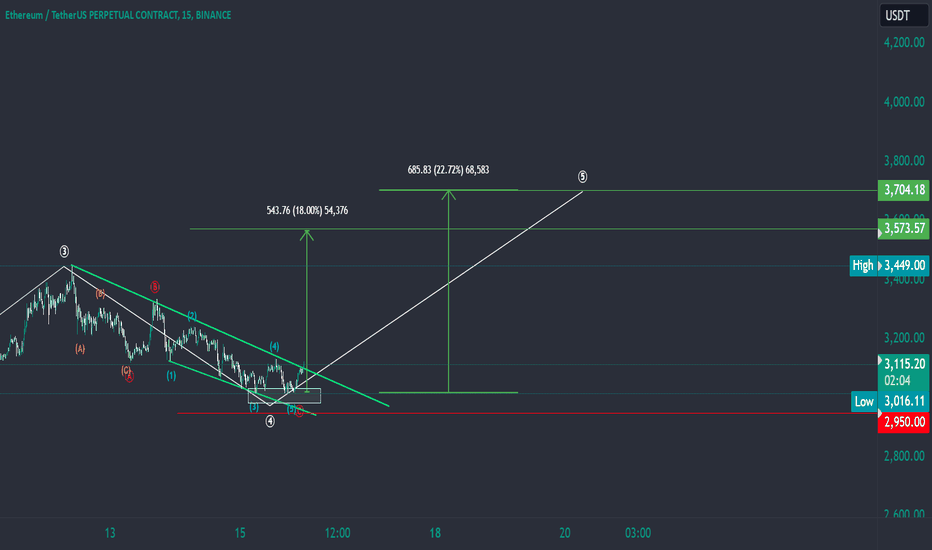Click 12:00 on the time axis
This screenshot has width=932, height=550.
click(x=337, y=533)
